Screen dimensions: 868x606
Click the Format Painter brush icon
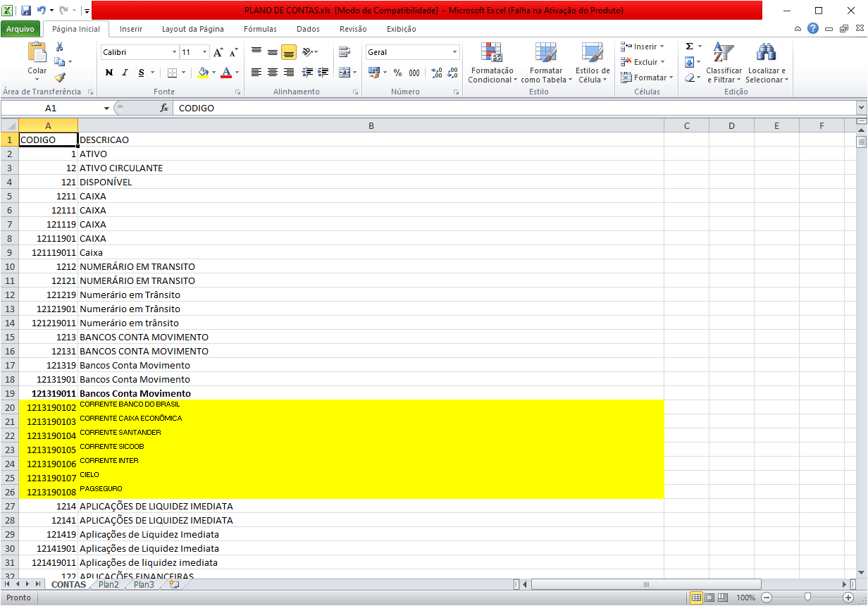[x=60, y=78]
